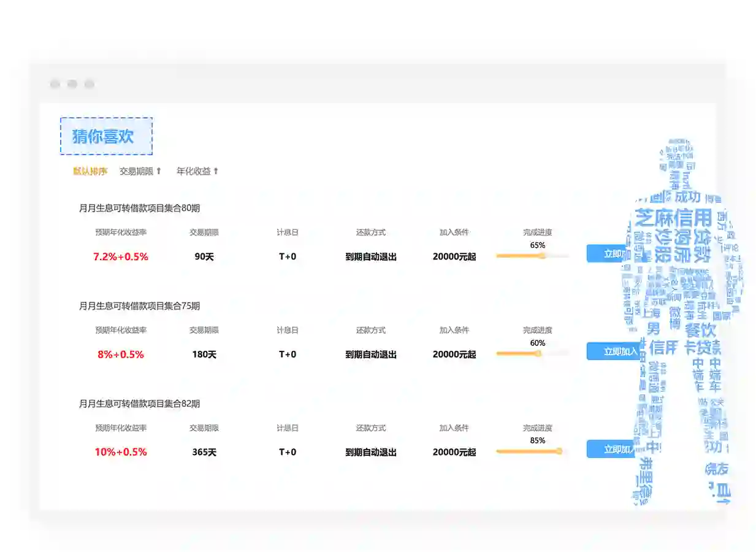Click the 60% progress slider
The height and width of the screenshot is (552, 756).
click(x=532, y=353)
